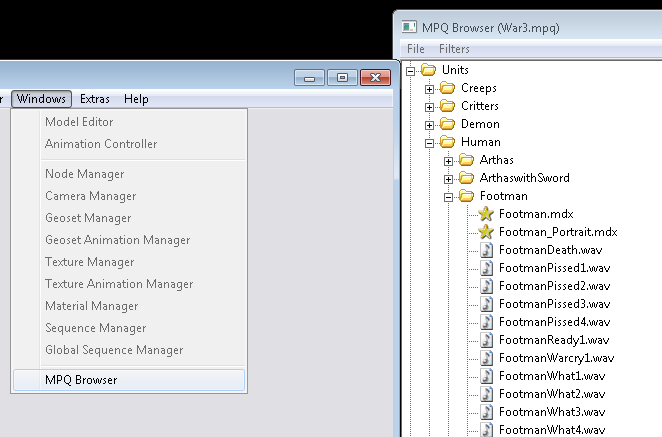Select Model Editor menu entry
The height and width of the screenshot is (437, 662).
(x=129, y=122)
